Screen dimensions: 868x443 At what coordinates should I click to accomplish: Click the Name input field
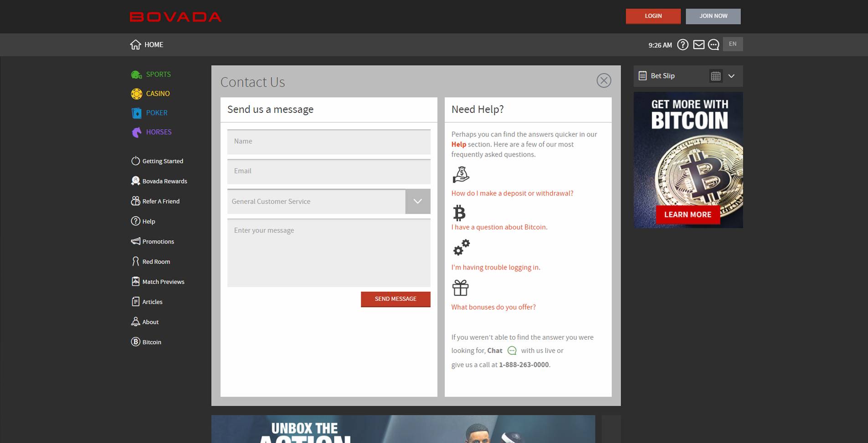click(329, 142)
